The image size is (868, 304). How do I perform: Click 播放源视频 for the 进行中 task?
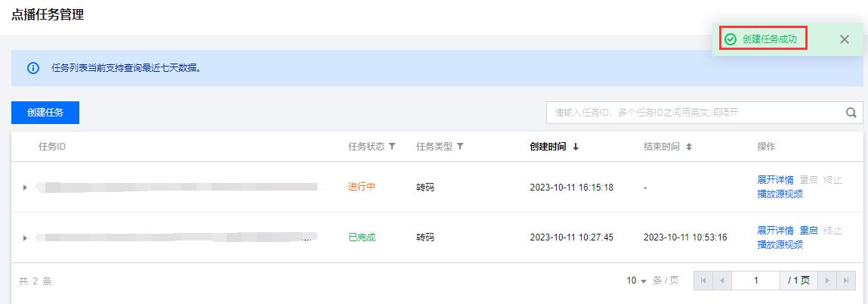tap(780, 194)
